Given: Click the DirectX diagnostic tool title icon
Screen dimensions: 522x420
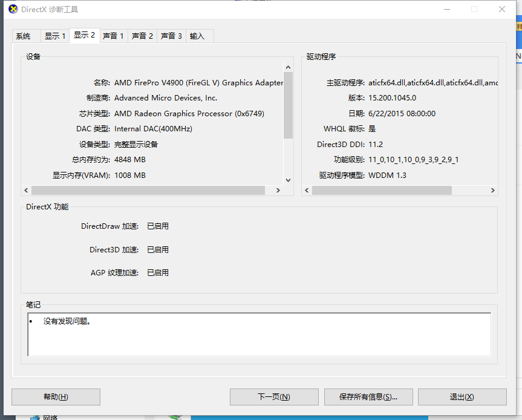Looking at the screenshot, I should 13,9.
